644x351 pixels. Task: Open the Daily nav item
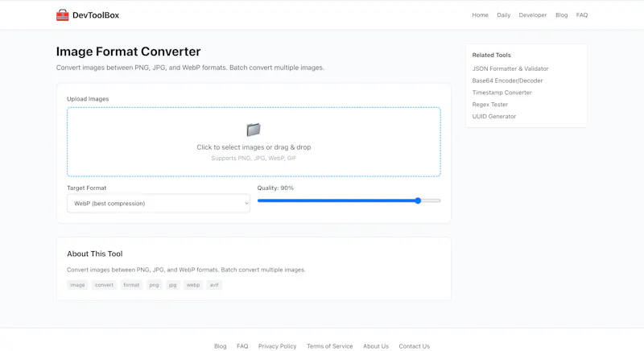pos(504,15)
